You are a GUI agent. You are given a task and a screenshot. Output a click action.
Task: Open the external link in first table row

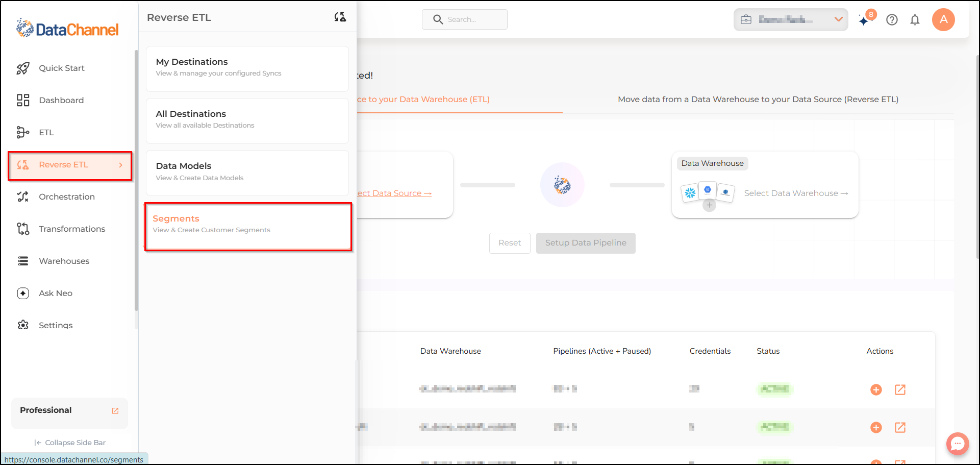tap(900, 390)
